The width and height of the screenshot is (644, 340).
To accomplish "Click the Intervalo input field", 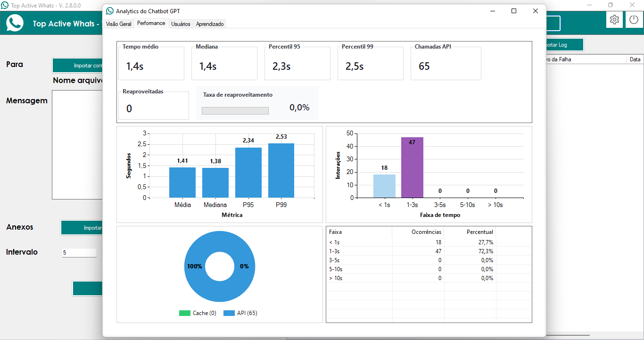I will tap(79, 253).
